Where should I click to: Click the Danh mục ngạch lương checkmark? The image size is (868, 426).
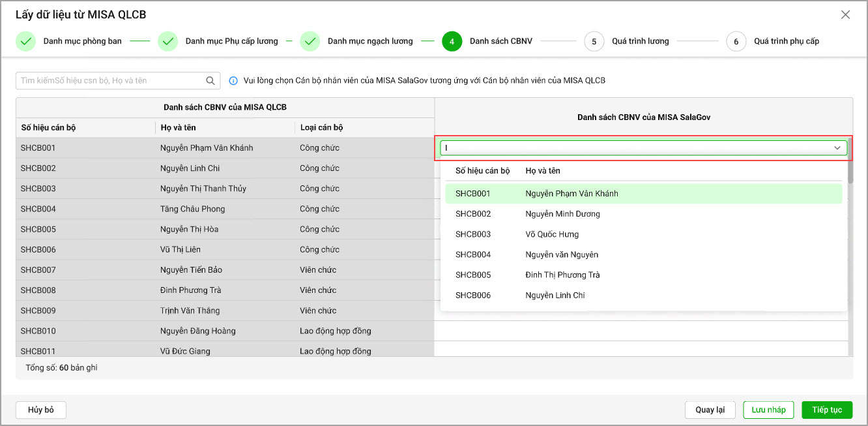[310, 41]
